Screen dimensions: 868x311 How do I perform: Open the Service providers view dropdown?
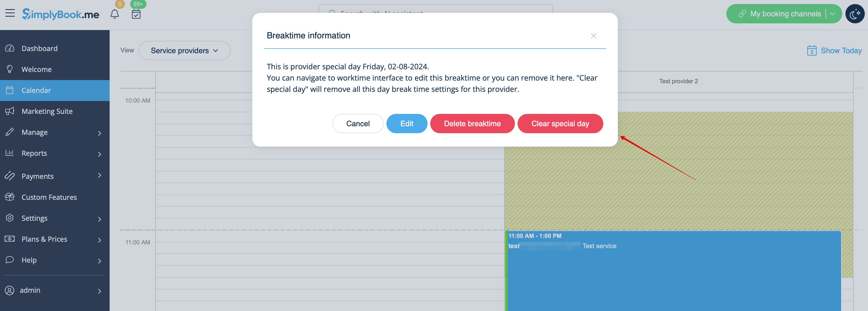pos(184,50)
